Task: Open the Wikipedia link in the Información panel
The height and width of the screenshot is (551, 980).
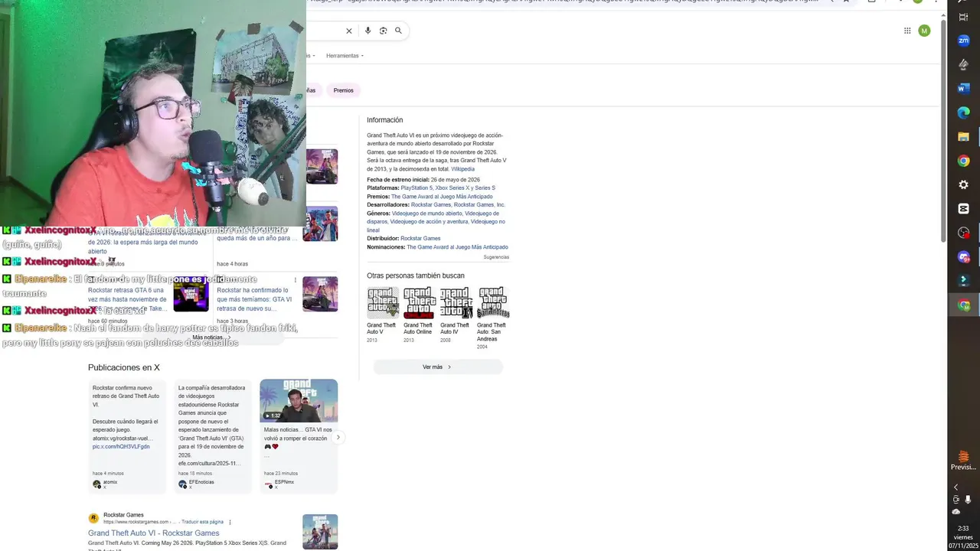Action: [x=462, y=169]
